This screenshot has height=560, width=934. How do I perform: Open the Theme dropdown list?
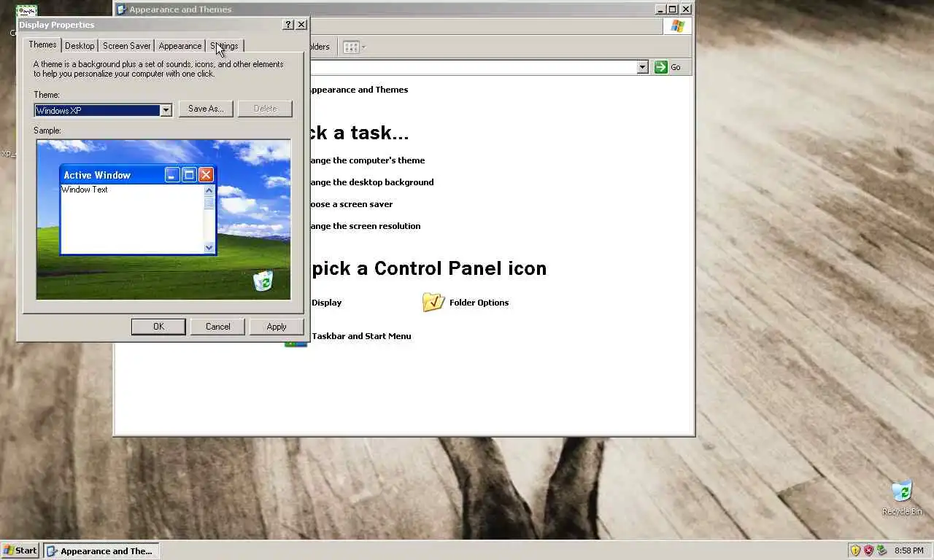(166, 111)
